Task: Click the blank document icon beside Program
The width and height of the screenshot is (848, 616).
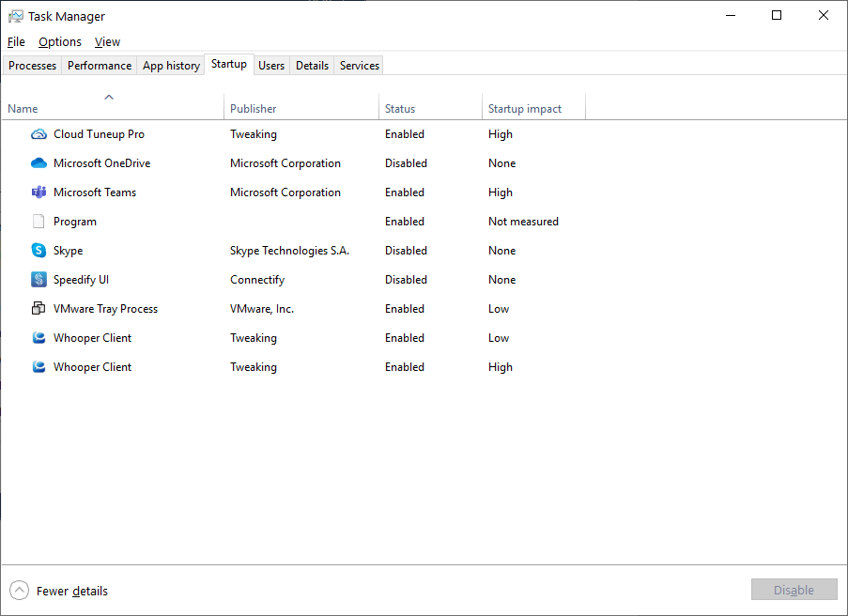Action: coord(39,221)
